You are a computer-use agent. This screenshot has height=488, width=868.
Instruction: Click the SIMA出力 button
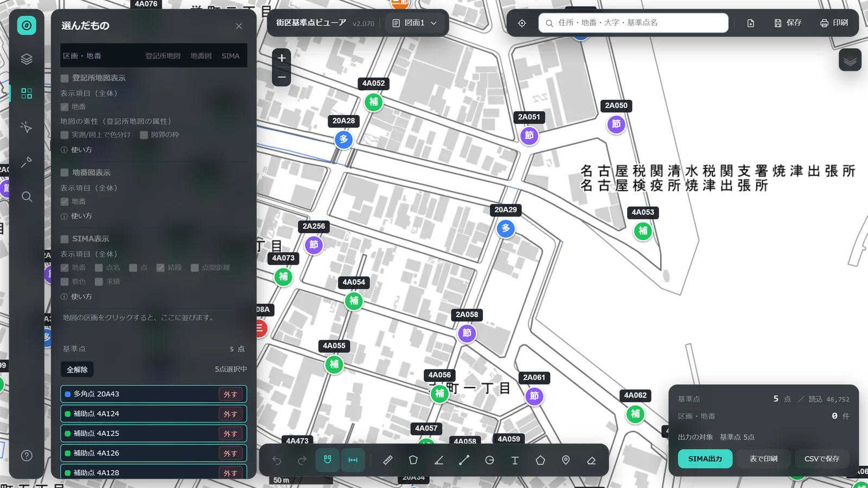tap(705, 459)
